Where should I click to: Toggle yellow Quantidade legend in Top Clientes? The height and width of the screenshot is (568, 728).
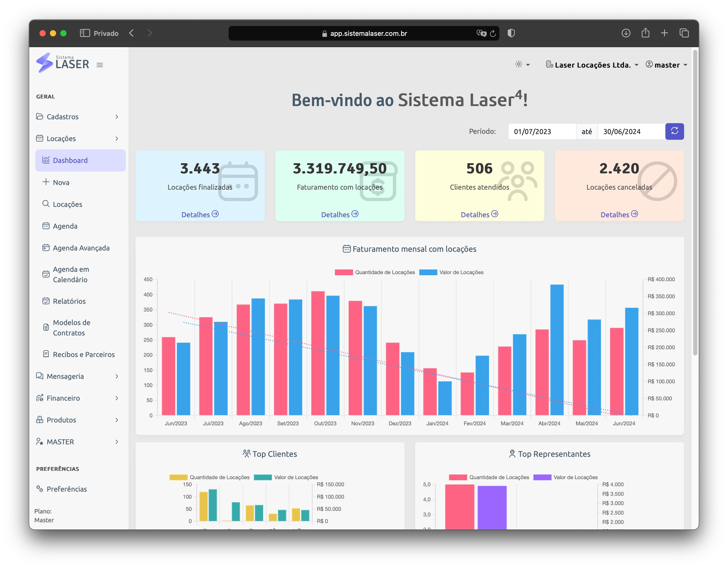[209, 477]
